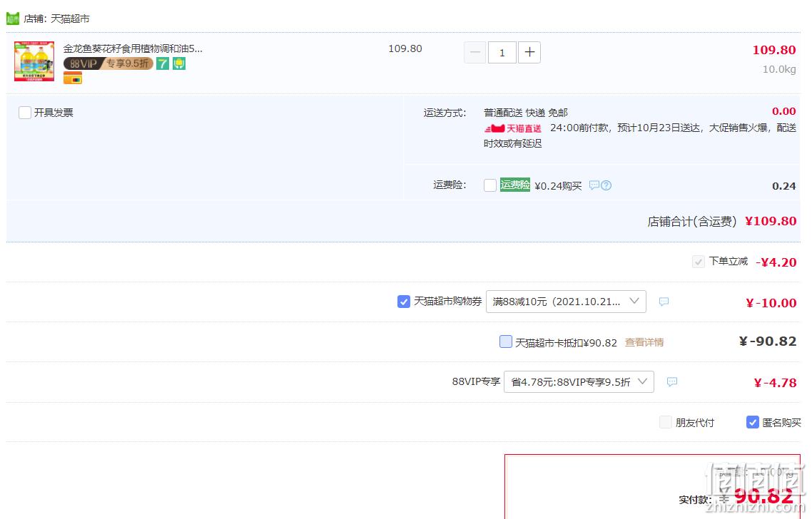812x519 pixels.
Task: Focus the quantity input field
Action: point(502,52)
